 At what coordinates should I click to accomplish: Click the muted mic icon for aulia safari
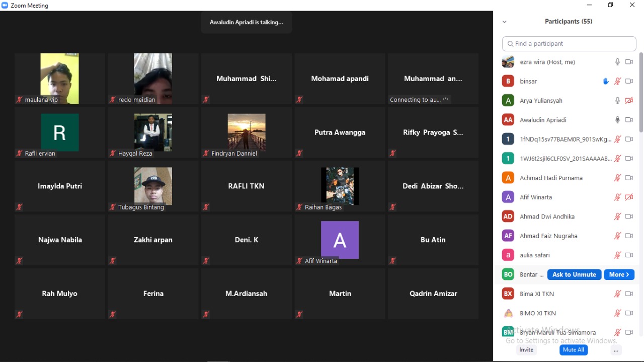click(617, 255)
